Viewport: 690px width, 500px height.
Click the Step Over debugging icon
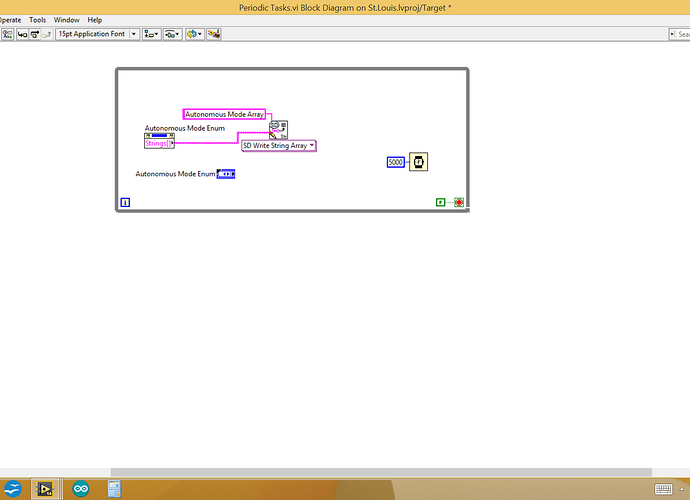35,34
